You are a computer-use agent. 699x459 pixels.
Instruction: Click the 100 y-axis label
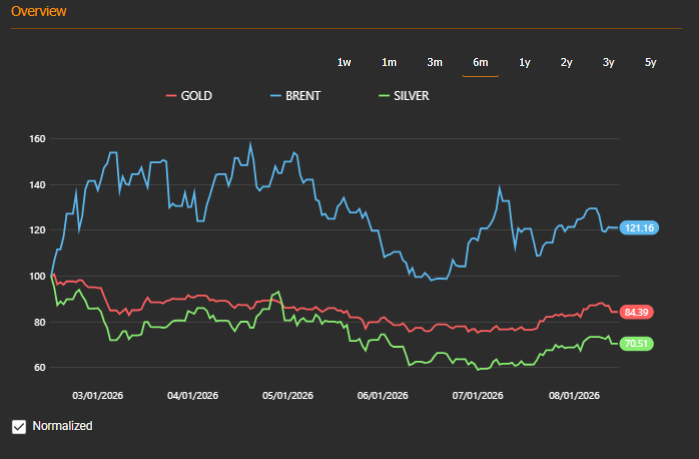point(37,276)
